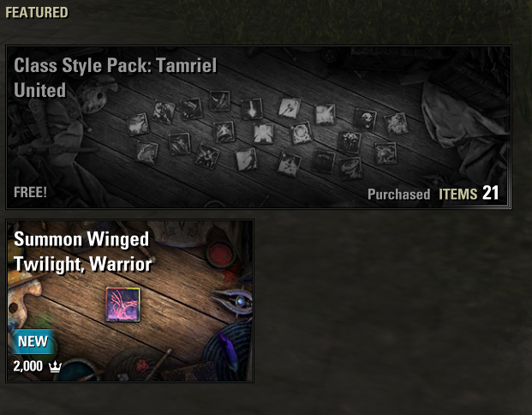
Task: Click the Purchased status label
Action: click(398, 195)
